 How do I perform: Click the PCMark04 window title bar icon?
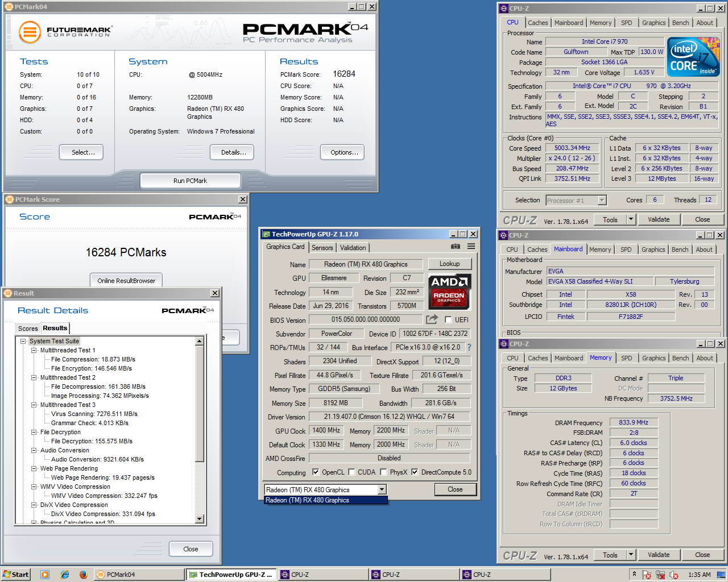(x=9, y=7)
